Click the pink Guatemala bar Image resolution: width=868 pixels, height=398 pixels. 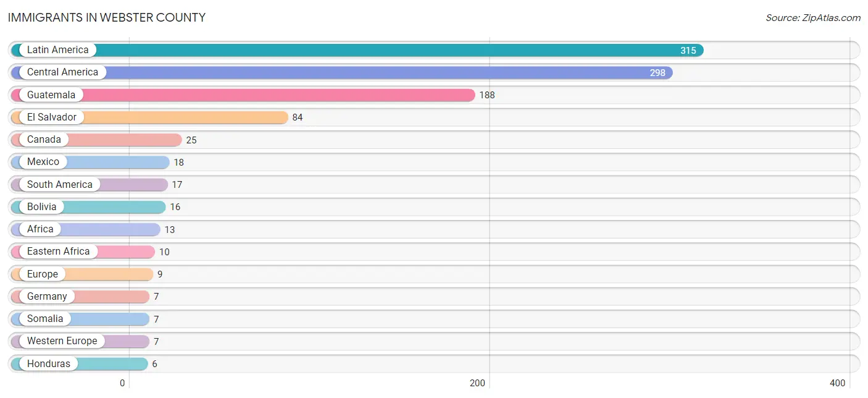(x=243, y=95)
